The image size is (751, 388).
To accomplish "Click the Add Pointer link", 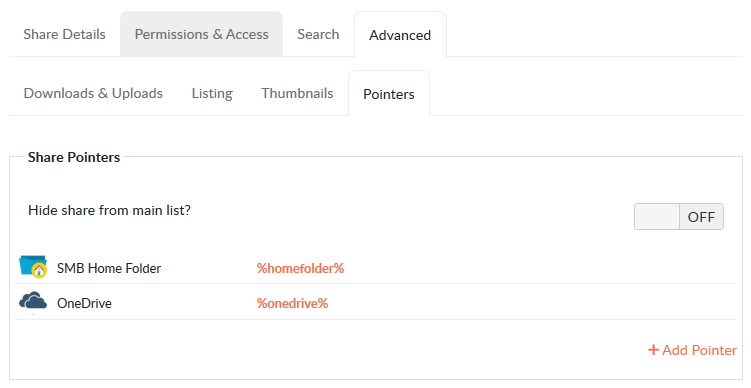I will pos(692,350).
